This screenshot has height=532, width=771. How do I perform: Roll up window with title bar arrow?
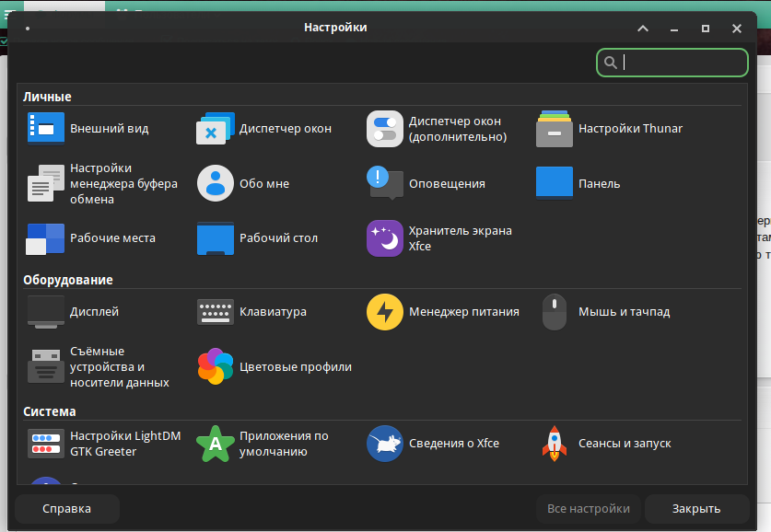[x=643, y=29]
